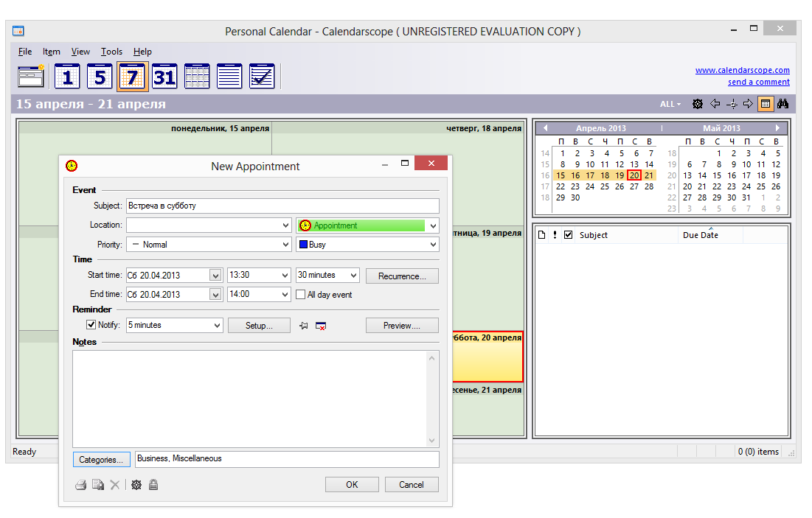Click the copy icon in appointment dialog
The width and height of the screenshot is (812, 518).
tap(98, 485)
